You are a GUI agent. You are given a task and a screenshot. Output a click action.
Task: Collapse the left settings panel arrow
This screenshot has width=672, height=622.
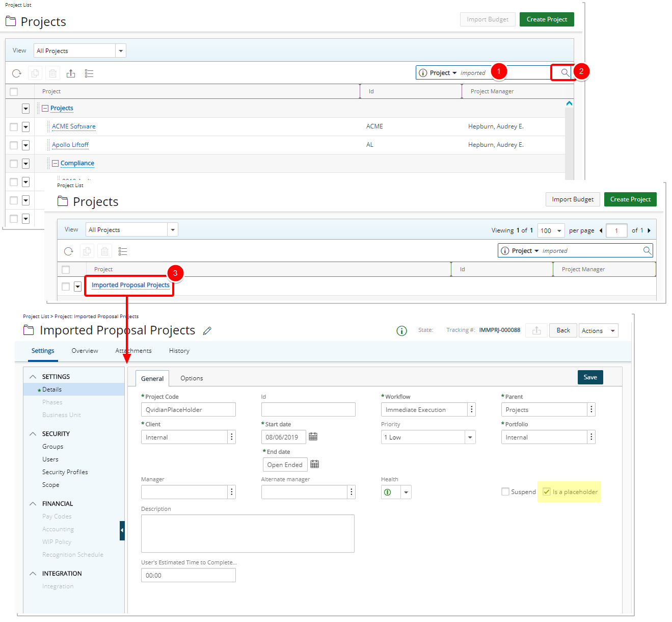[x=122, y=530]
